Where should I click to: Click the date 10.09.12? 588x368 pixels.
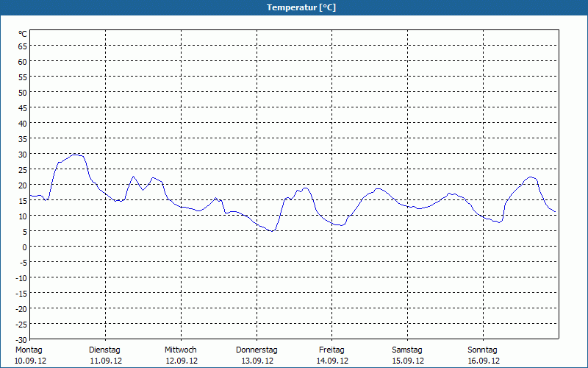30,361
